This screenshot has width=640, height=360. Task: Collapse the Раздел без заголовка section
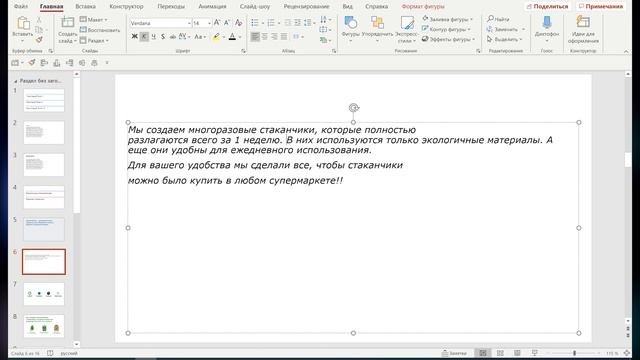point(16,81)
